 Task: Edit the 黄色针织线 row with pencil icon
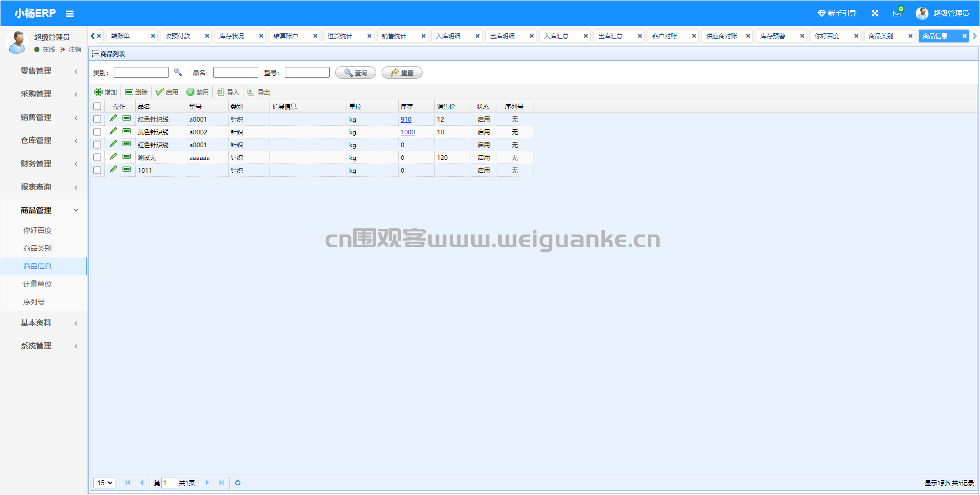(x=113, y=131)
